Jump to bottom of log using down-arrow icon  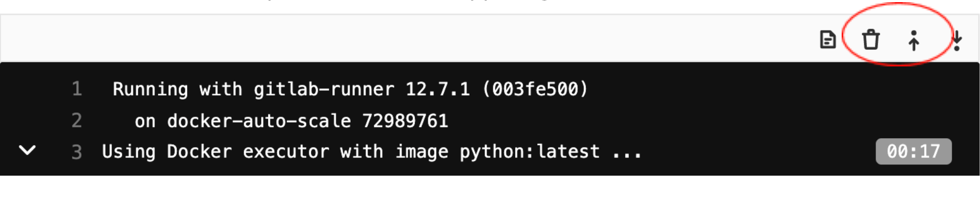pyautogui.click(x=957, y=40)
